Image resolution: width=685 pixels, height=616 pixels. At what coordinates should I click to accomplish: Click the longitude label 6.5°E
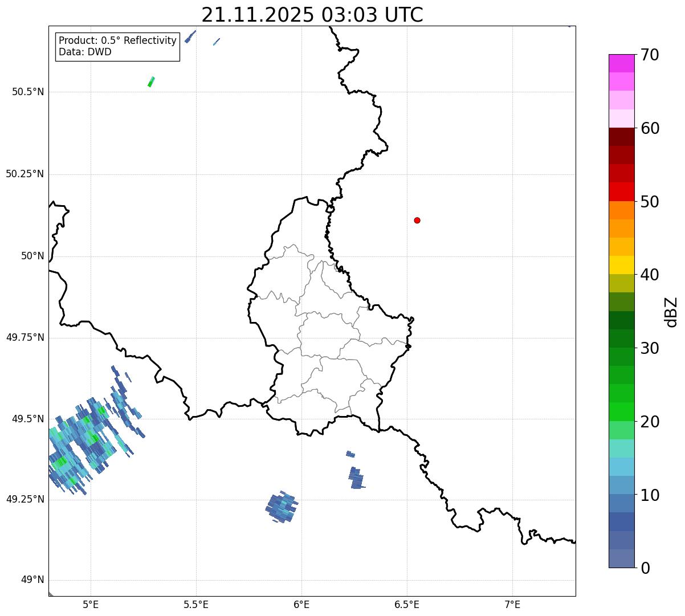407,604
